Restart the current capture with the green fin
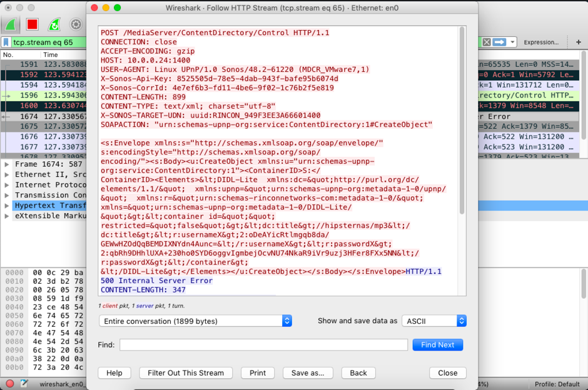This screenshot has height=390, width=588. point(54,25)
